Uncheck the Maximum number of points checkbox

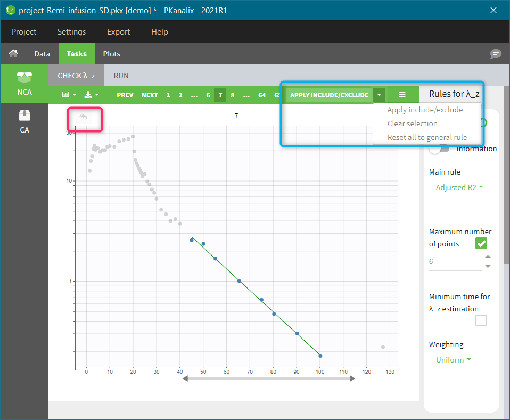click(481, 244)
